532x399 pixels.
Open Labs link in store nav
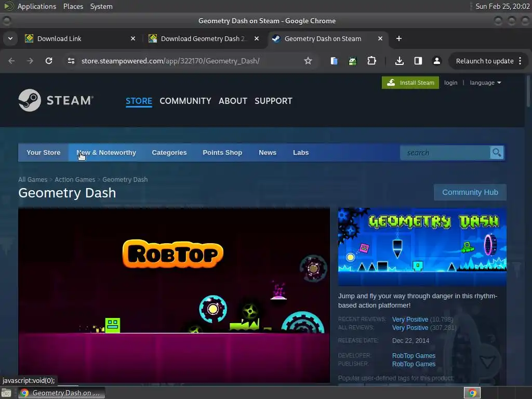tap(301, 153)
